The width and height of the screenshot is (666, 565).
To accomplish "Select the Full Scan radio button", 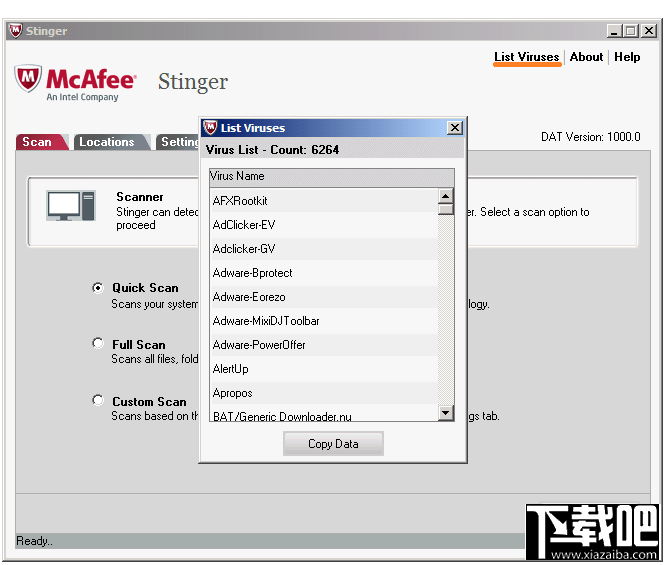I will (98, 343).
